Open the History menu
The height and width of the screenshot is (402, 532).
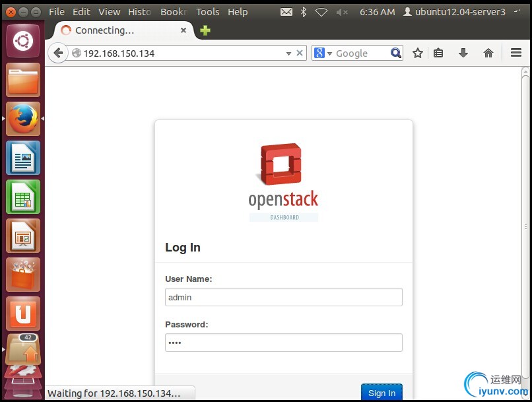139,13
